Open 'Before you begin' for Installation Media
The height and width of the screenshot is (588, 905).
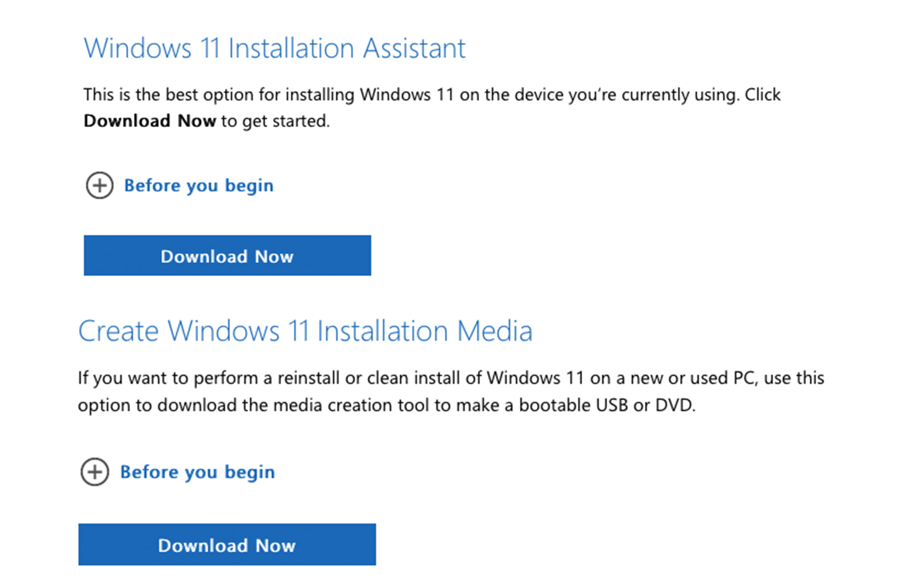pyautogui.click(x=197, y=472)
